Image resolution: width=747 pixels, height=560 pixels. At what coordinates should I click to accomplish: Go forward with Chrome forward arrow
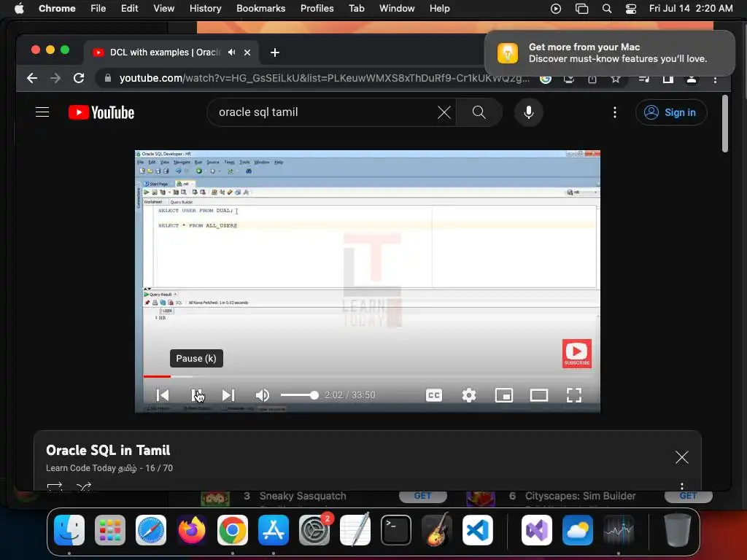[55, 78]
